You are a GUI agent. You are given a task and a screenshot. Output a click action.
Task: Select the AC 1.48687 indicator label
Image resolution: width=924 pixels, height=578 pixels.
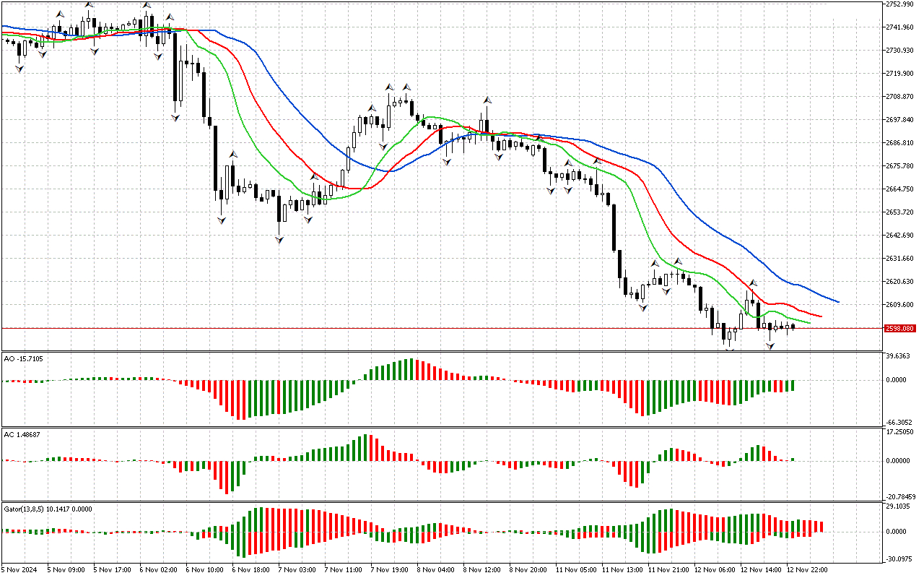click(22, 434)
